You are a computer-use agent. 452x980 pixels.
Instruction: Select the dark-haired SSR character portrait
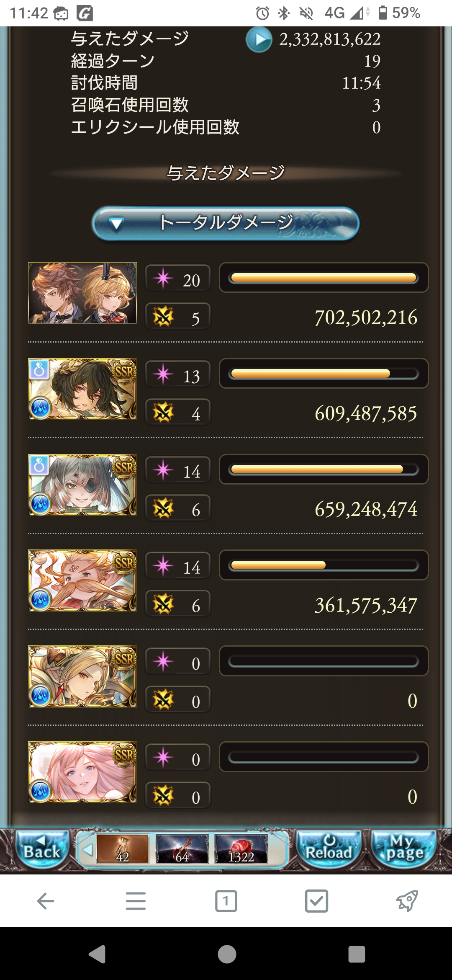click(x=82, y=389)
